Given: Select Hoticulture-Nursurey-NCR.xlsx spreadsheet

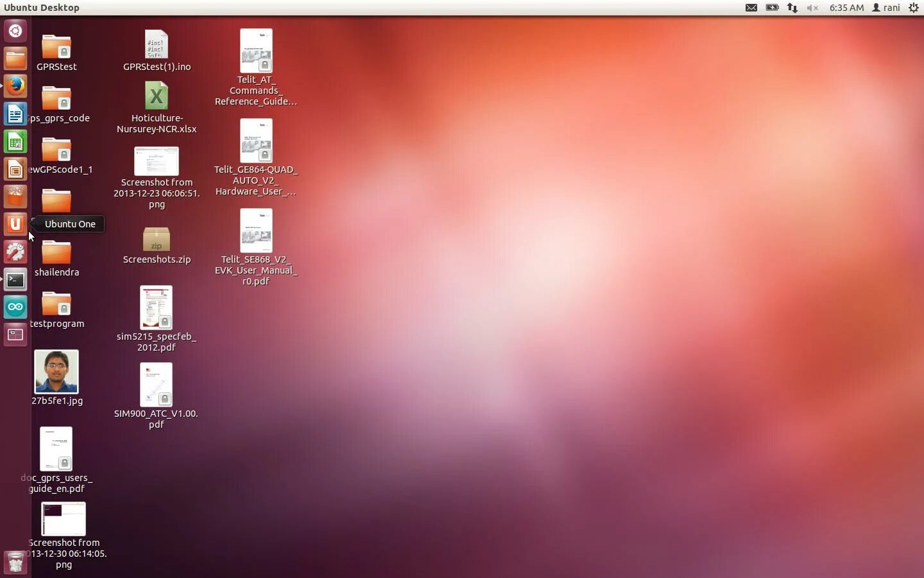Looking at the screenshot, I should [x=157, y=107].
